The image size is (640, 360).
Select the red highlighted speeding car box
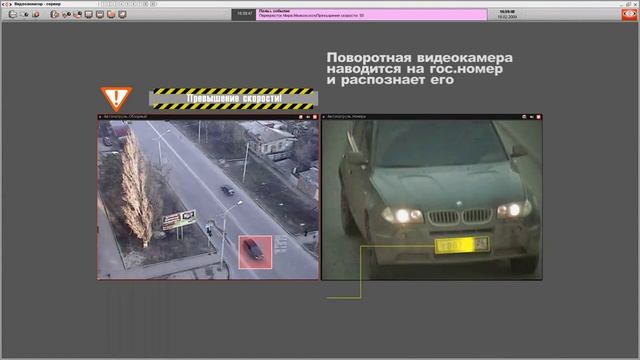click(255, 252)
